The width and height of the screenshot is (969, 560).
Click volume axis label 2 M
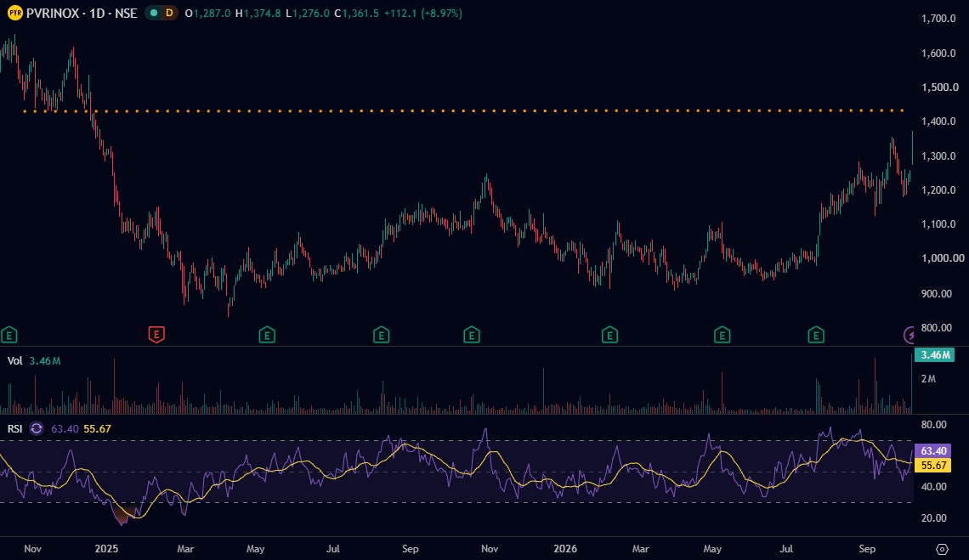(x=928, y=378)
